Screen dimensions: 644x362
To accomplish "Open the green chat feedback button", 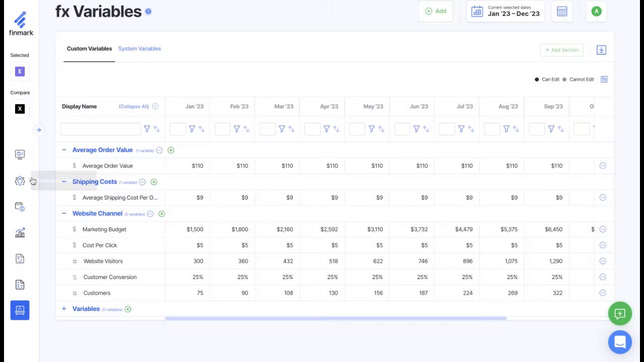I will click(x=620, y=314).
